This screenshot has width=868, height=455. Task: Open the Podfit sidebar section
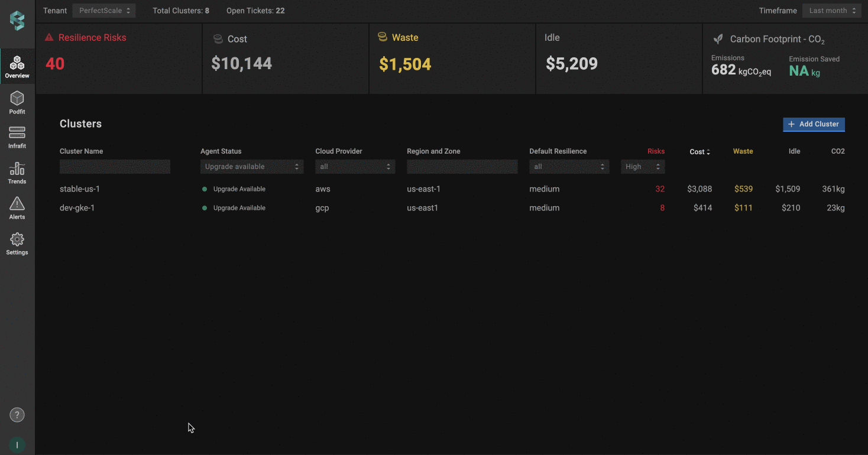(x=17, y=102)
